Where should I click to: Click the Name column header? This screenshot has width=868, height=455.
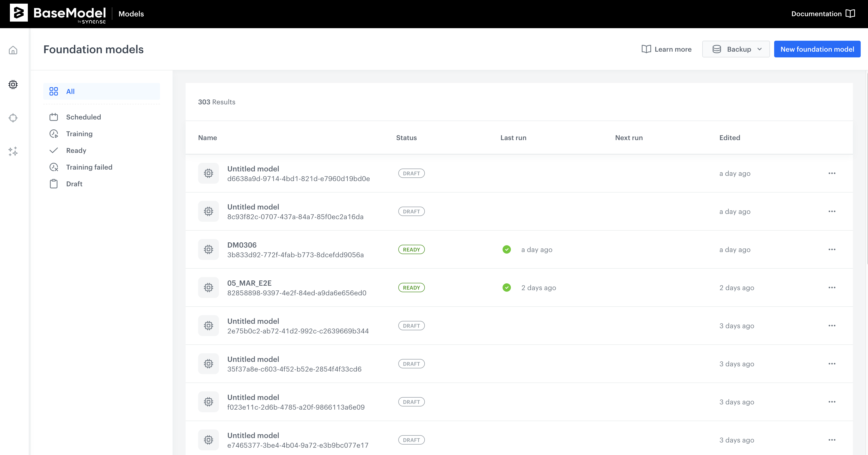(207, 137)
